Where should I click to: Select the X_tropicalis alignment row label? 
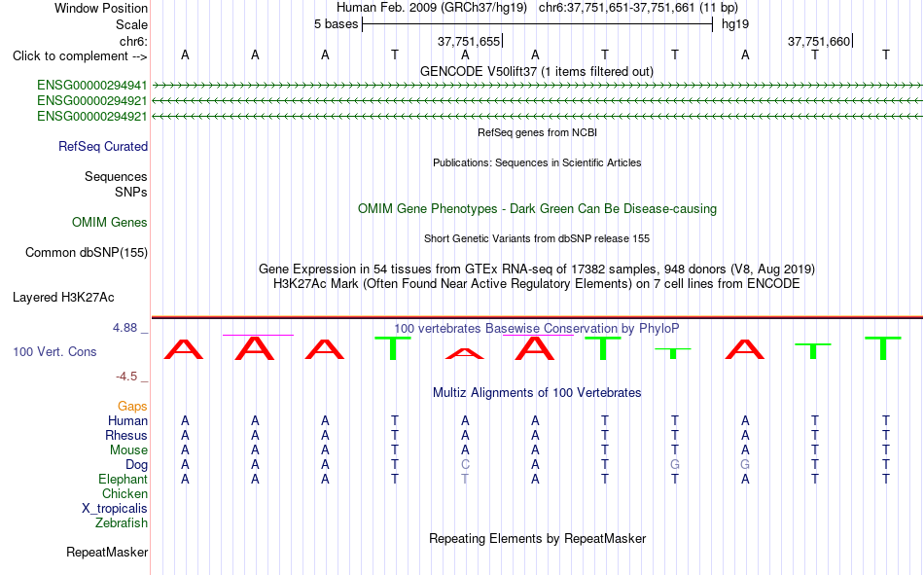click(x=115, y=509)
